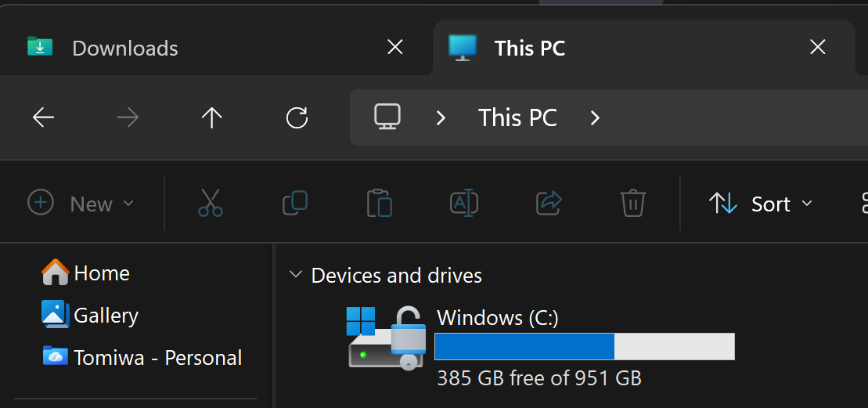Viewport: 868px width, 408px height.
Task: Select the Cut scissors icon
Action: click(211, 203)
